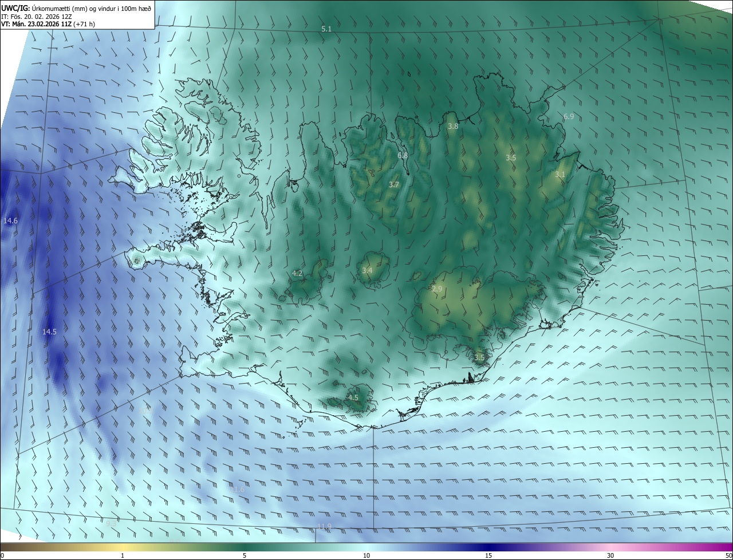This screenshot has width=733, height=560.
Task: Click the 10 tick on the color scale
Action: (x=366, y=555)
